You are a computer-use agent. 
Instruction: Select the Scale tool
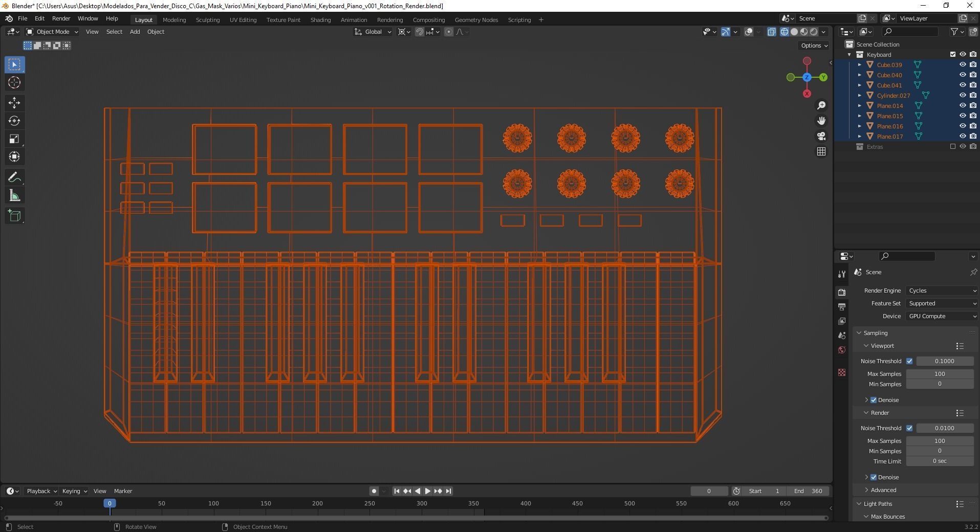pyautogui.click(x=14, y=139)
